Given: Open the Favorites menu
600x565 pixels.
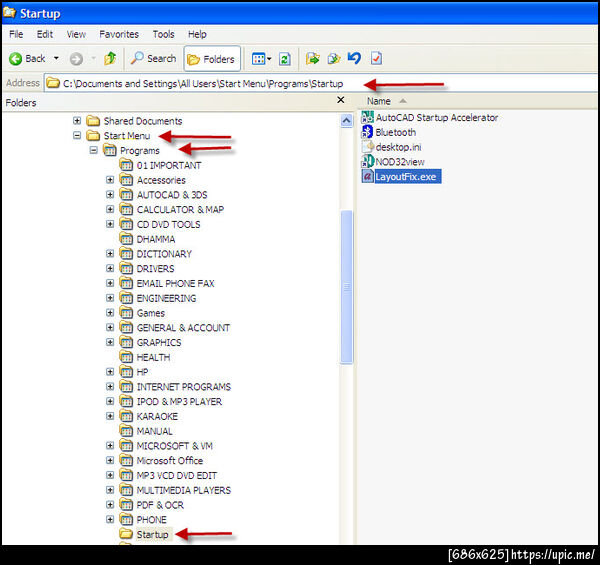Looking at the screenshot, I should [119, 34].
